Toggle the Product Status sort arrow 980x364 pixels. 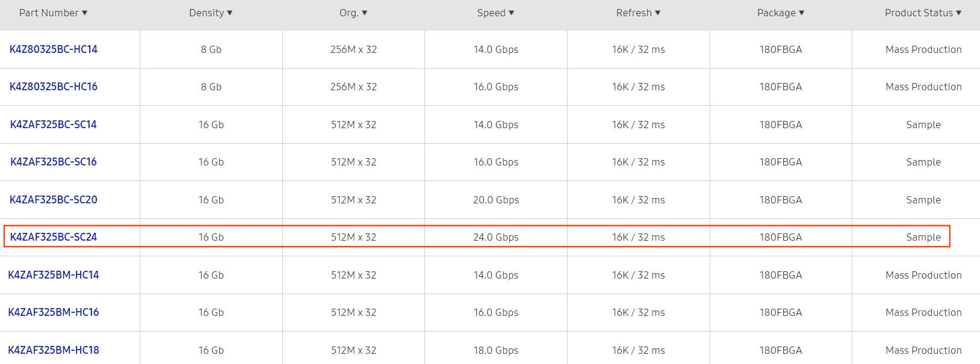(959, 13)
